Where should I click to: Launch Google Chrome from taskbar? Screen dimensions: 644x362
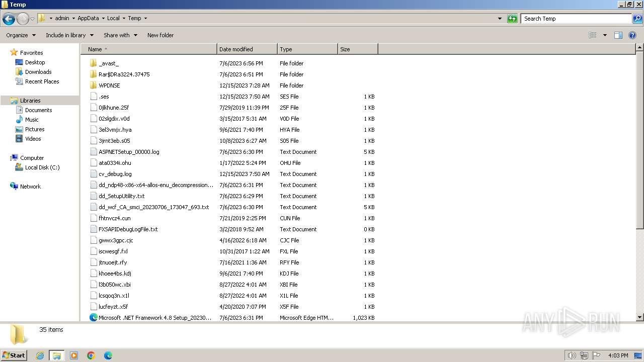point(91,355)
